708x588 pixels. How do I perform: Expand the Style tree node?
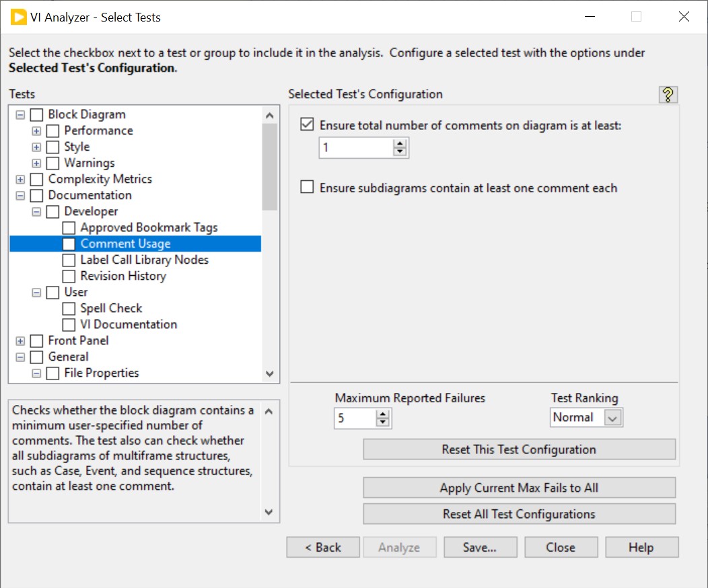[x=36, y=147]
